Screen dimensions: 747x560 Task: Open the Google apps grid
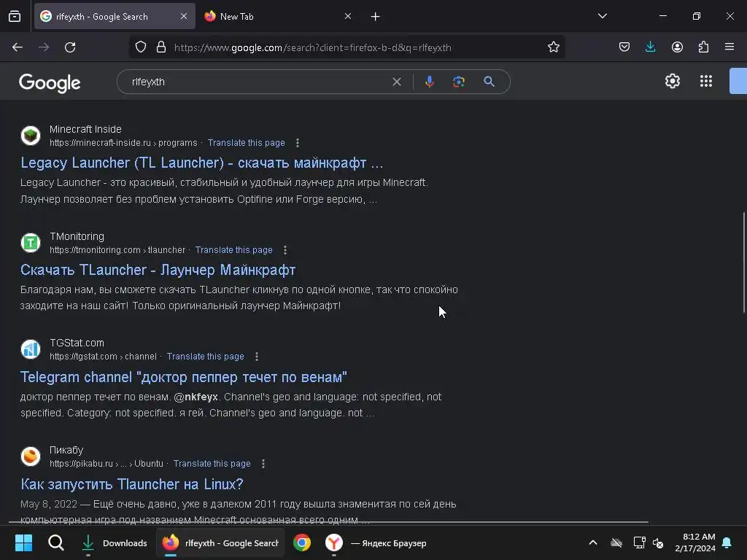706,81
